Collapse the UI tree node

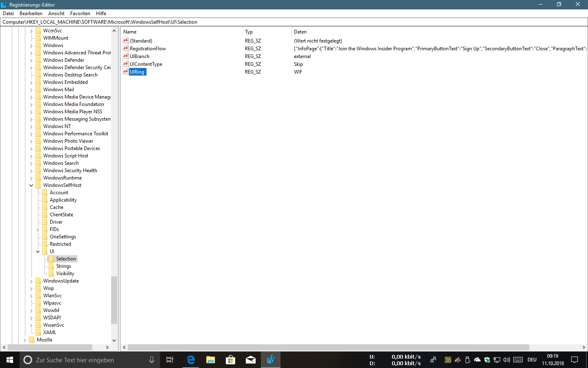pyautogui.click(x=38, y=251)
